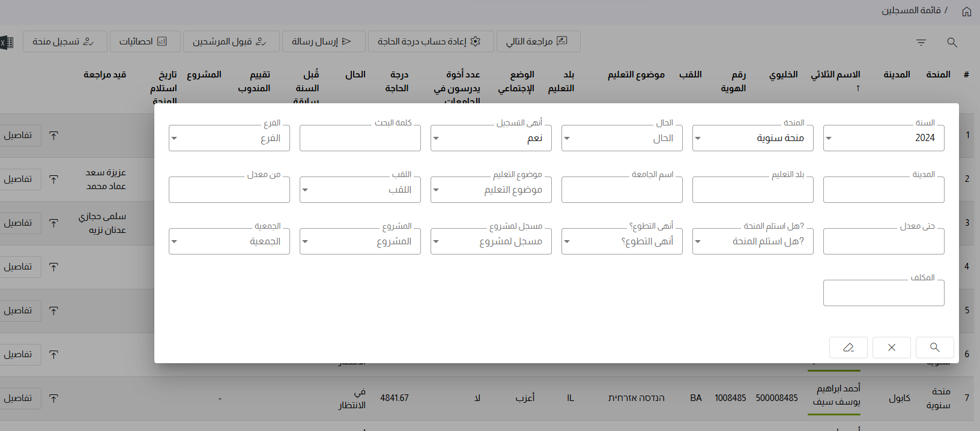Screen dimensions: 980x431
Task: Open the الحال status dropdown
Action: click(x=622, y=138)
